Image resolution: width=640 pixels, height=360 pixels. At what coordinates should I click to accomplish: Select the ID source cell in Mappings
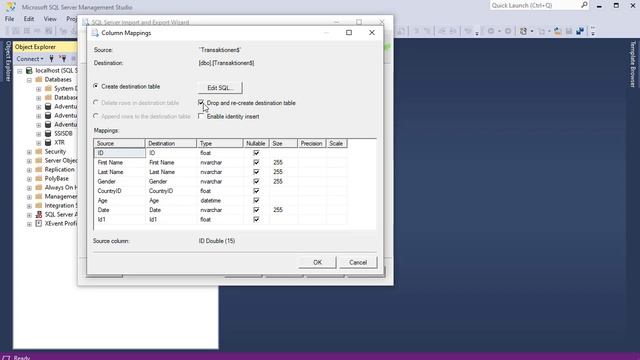tap(120, 153)
